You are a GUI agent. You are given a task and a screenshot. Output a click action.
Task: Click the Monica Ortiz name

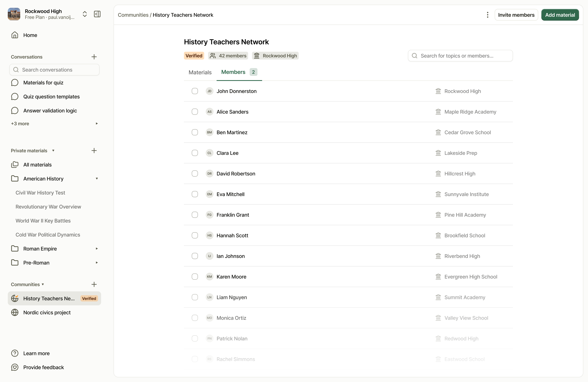(231, 318)
